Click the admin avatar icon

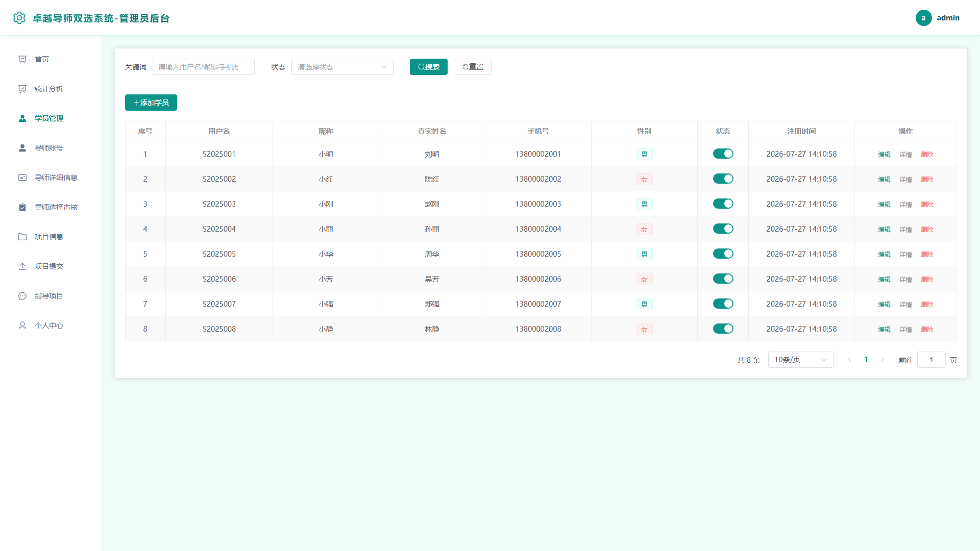[923, 18]
